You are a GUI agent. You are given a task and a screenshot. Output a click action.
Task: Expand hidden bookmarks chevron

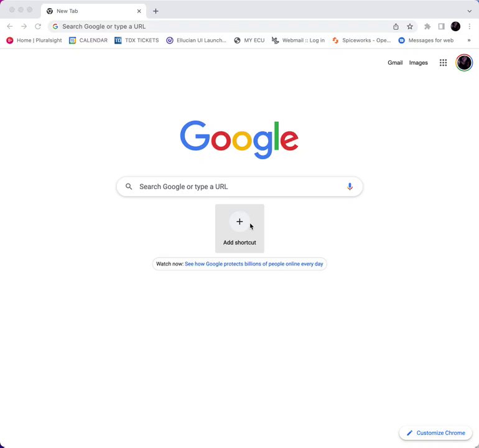click(468, 40)
